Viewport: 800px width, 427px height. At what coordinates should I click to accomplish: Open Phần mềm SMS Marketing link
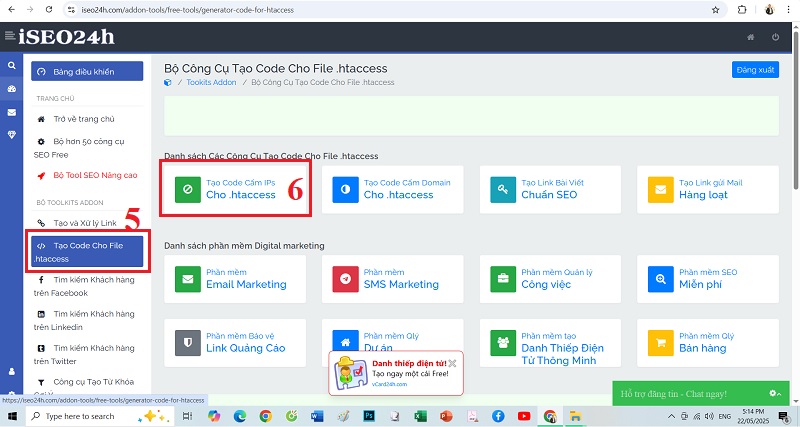pos(401,279)
